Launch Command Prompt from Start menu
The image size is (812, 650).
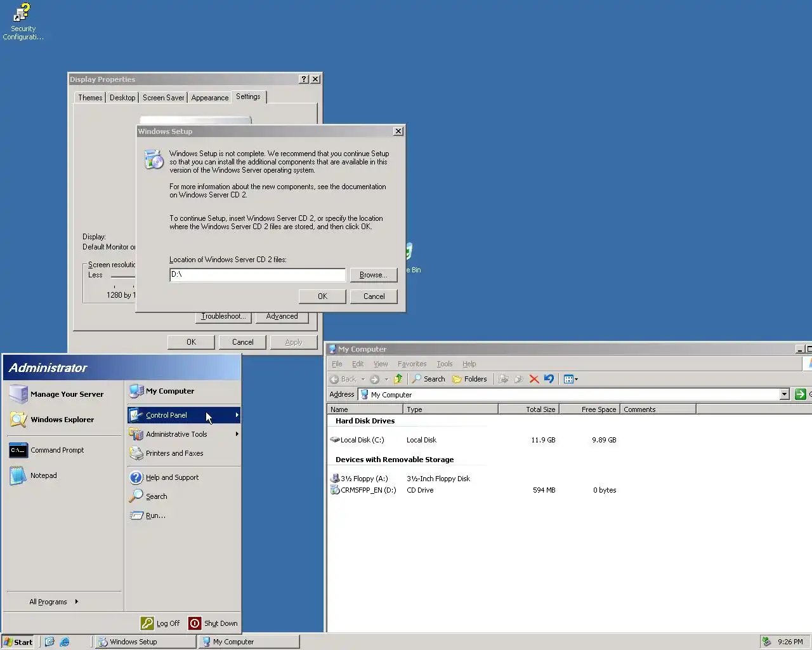tap(56, 450)
